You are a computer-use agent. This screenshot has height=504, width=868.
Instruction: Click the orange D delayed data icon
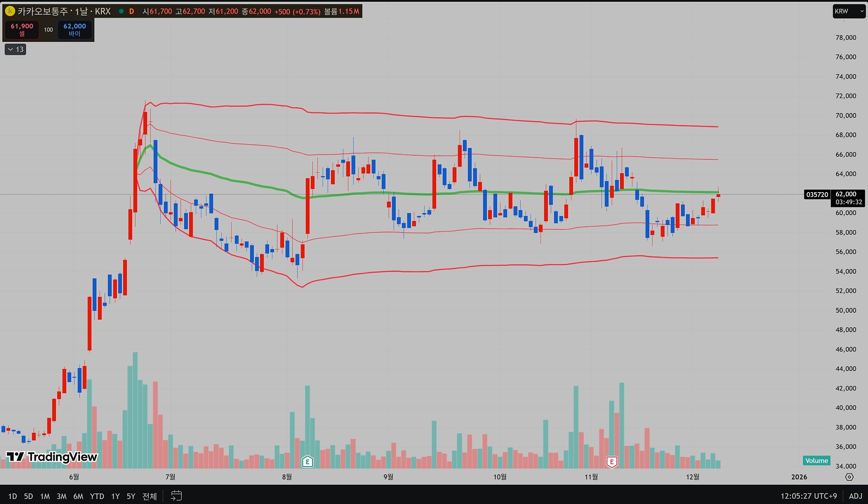132,11
